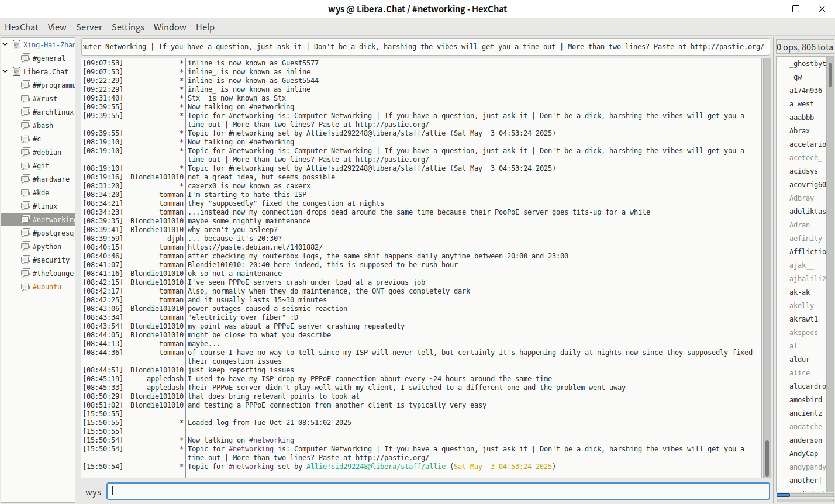
Task: Click the #ubuntu channel icon
Action: (x=26, y=286)
